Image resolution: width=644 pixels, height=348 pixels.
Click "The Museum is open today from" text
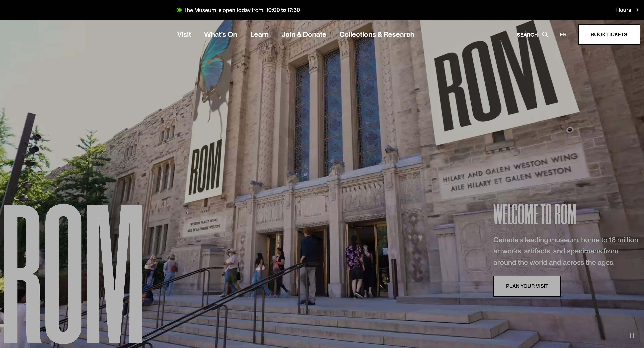223,10
